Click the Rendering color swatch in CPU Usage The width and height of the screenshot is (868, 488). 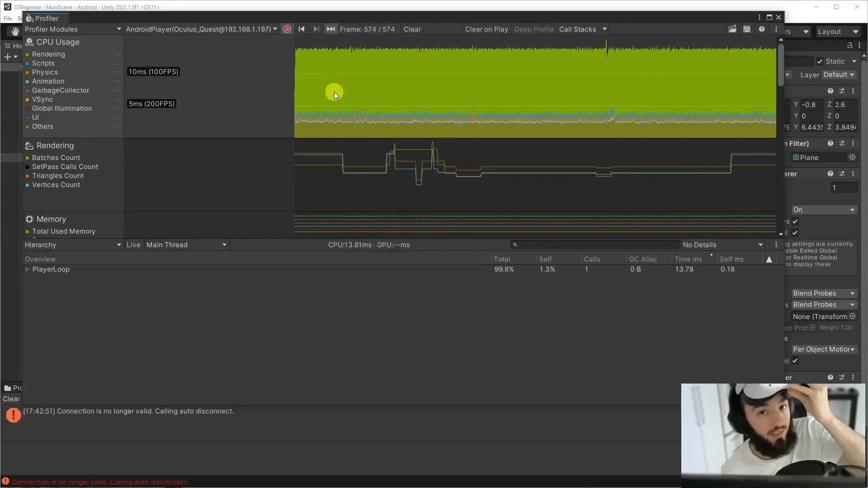click(28, 55)
